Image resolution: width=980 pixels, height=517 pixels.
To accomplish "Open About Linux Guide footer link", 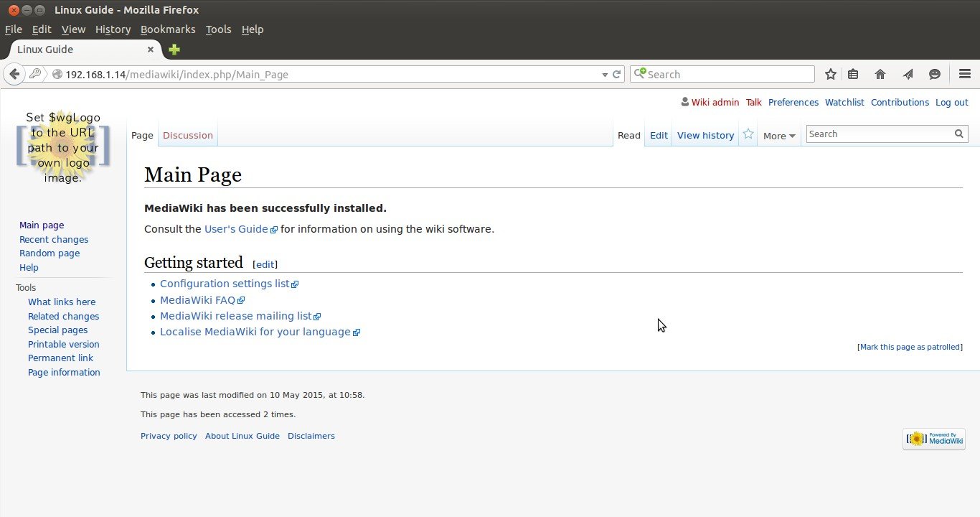I will click(242, 436).
